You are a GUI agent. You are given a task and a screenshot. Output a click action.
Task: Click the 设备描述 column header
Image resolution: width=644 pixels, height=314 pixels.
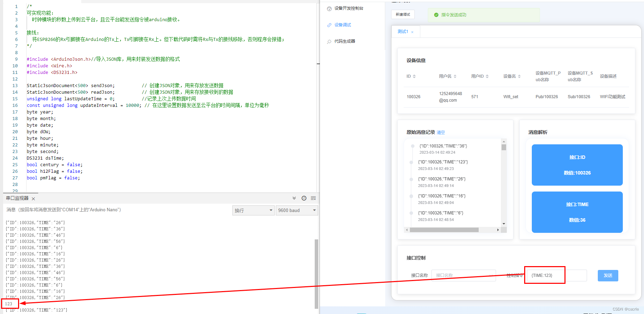coord(608,76)
